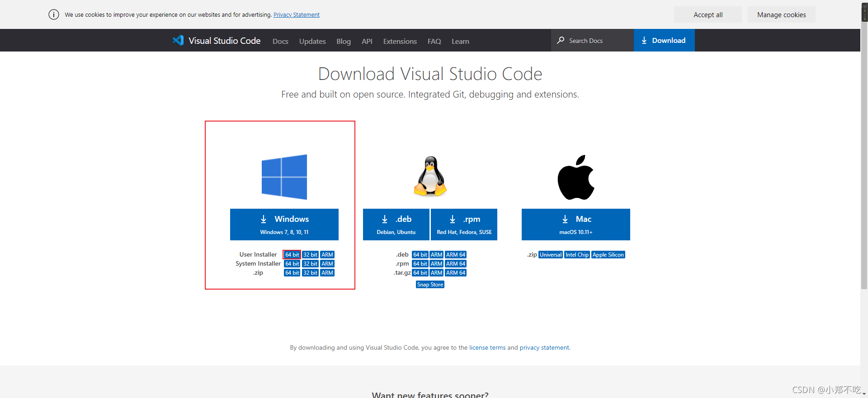Click the Linux Tux penguin image
Image resolution: width=868 pixels, height=398 pixels.
click(x=430, y=177)
